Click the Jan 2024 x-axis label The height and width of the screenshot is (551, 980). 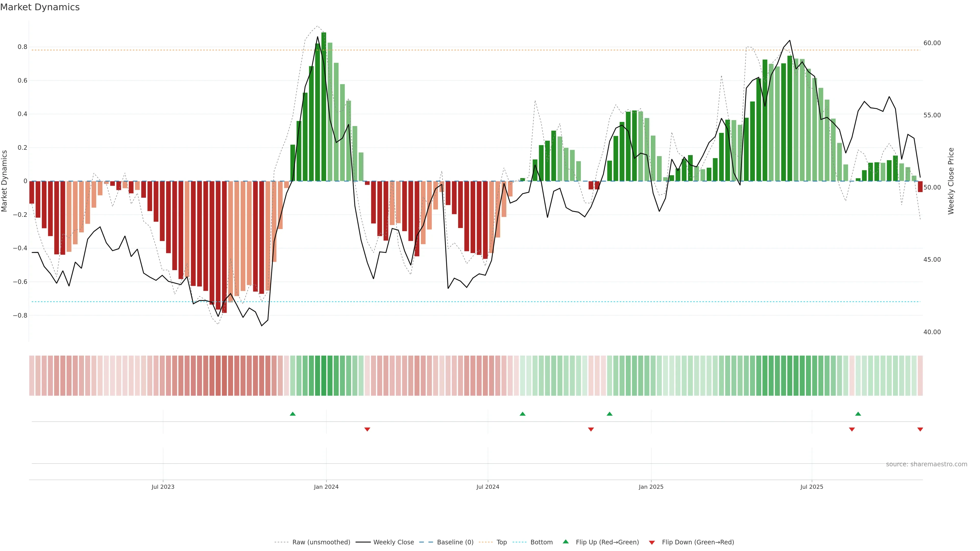point(326,487)
